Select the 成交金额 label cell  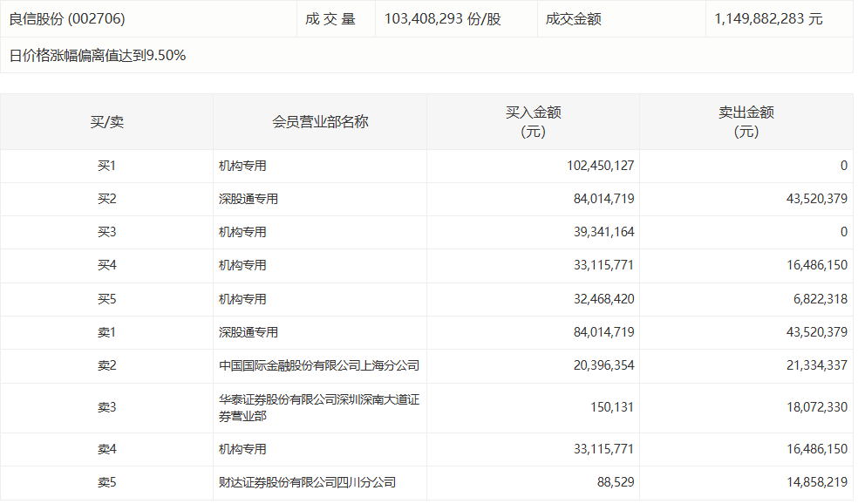pyautogui.click(x=573, y=18)
